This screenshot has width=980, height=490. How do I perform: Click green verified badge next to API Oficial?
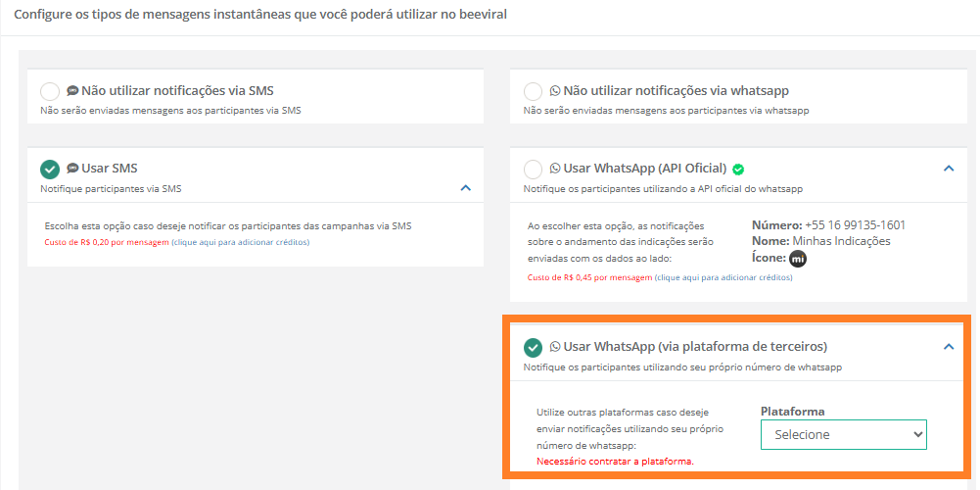[738, 169]
